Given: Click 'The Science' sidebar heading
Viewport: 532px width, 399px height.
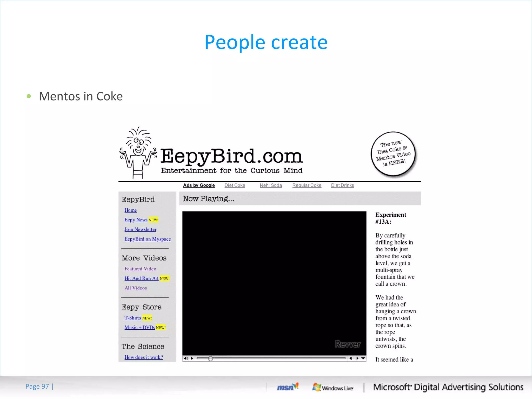Looking at the screenshot, I should (143, 347).
